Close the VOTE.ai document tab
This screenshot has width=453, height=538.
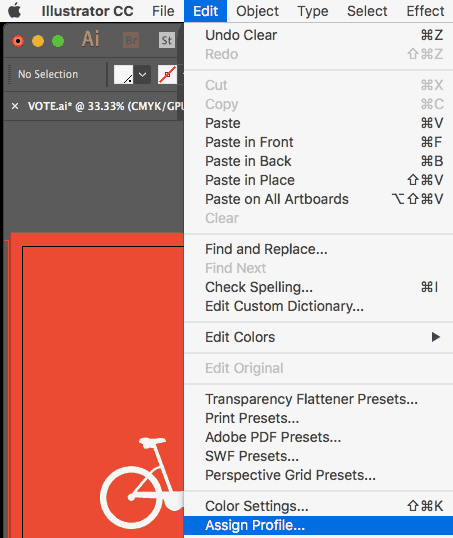(15, 106)
